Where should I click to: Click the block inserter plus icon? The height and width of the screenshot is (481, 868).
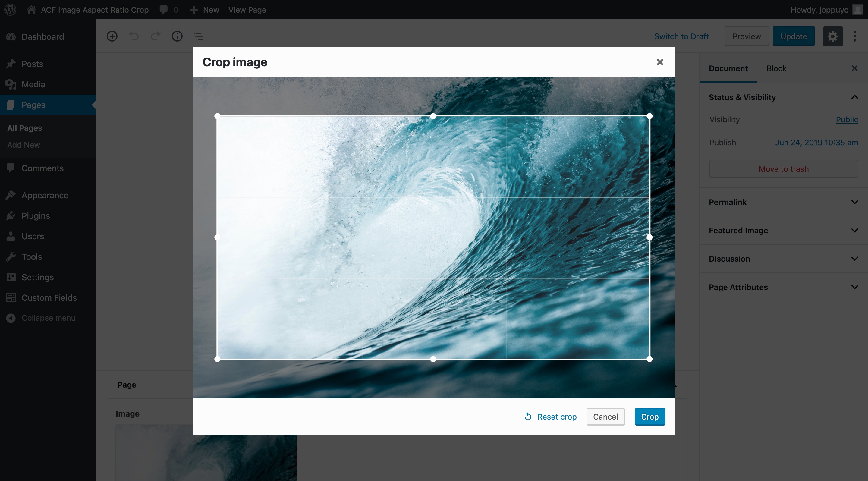[x=112, y=36]
